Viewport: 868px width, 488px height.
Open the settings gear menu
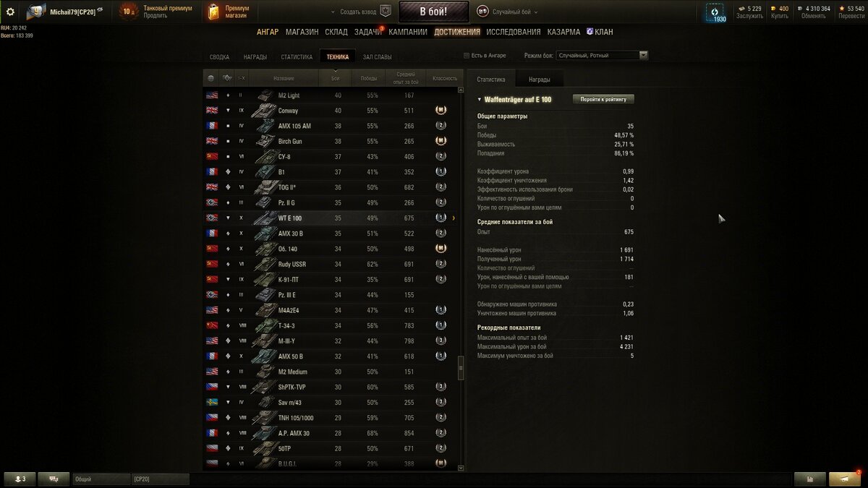[10, 12]
